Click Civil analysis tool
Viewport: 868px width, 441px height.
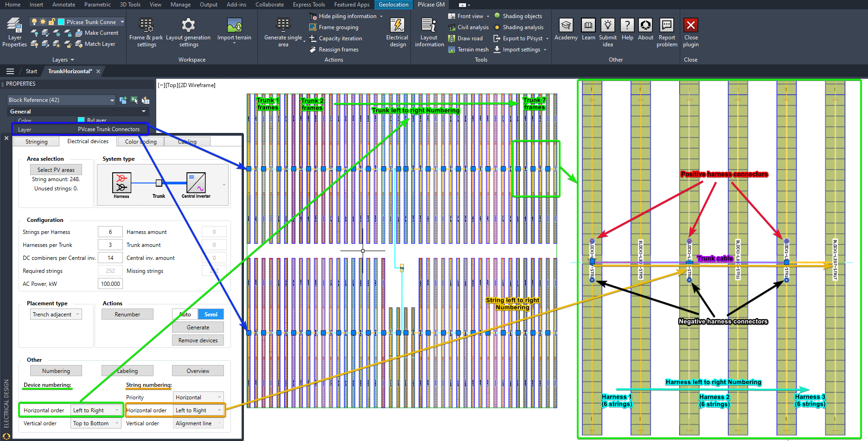pyautogui.click(x=468, y=27)
